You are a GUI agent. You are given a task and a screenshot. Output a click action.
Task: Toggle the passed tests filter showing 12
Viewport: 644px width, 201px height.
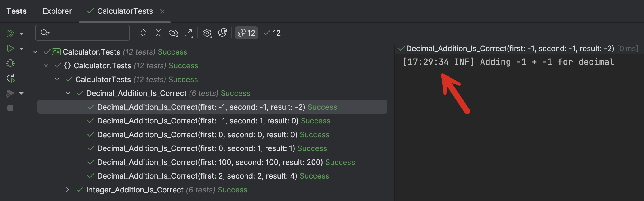click(x=271, y=33)
